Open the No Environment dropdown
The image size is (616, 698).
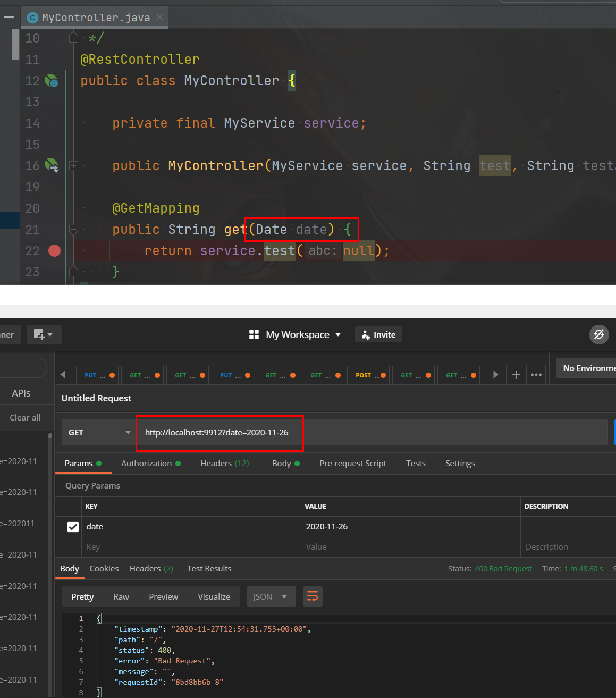586,368
